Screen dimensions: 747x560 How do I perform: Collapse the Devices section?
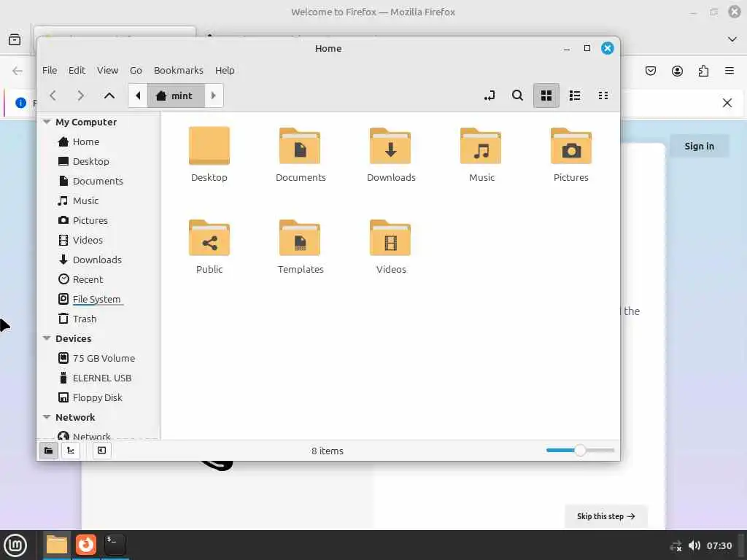[x=47, y=338]
